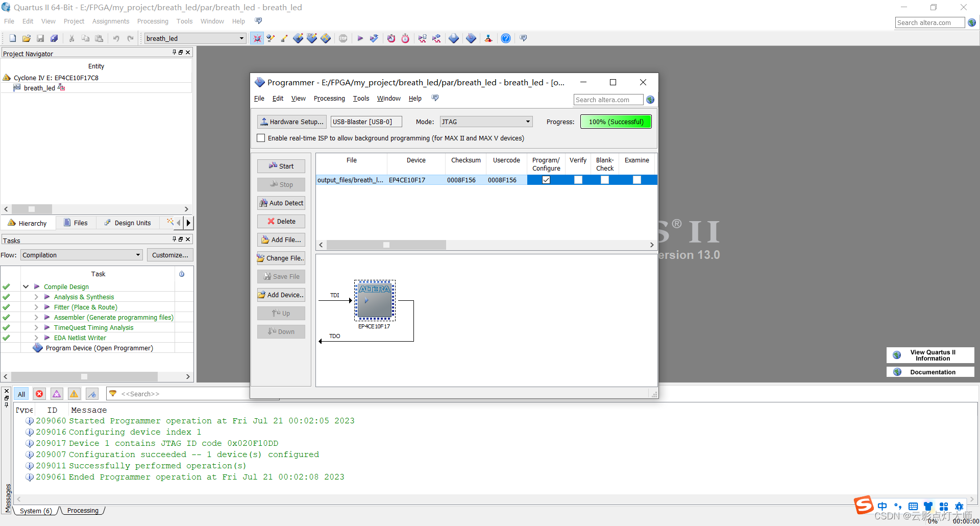This screenshot has width=980, height=526.
Task: Click the Programmer download icon in main toolbar
Action: (471, 38)
